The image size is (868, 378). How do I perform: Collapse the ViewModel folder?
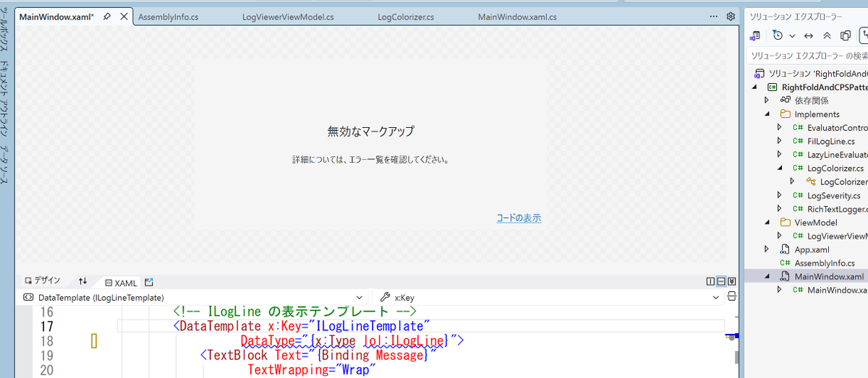pyautogui.click(x=767, y=223)
